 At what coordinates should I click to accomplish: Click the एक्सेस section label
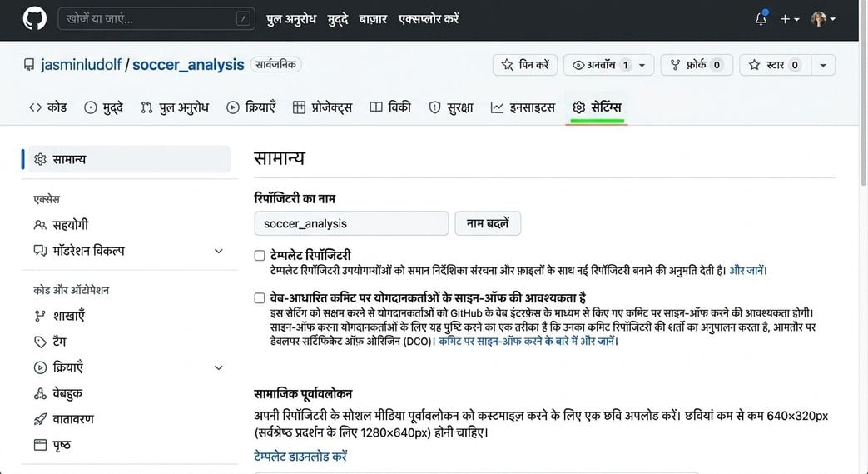pos(47,199)
